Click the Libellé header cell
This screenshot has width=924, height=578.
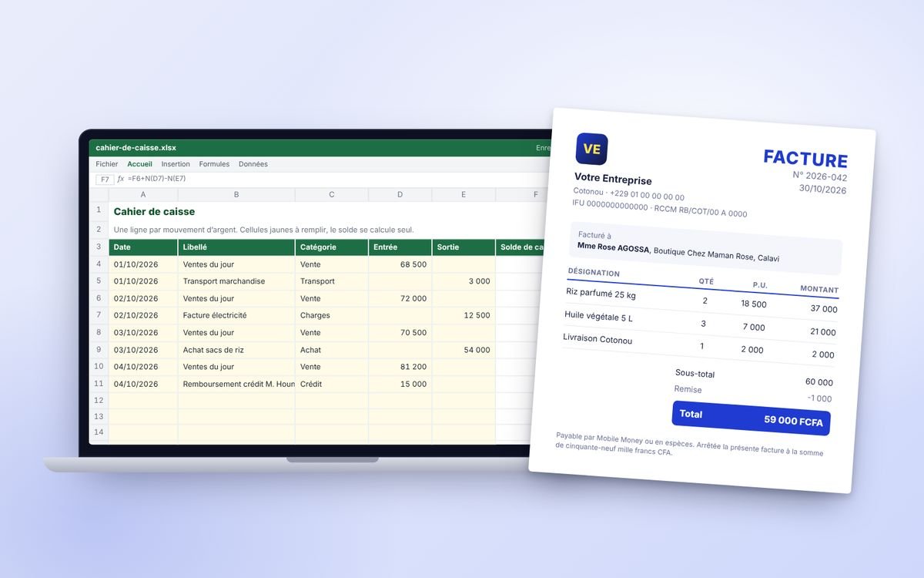pyautogui.click(x=236, y=247)
